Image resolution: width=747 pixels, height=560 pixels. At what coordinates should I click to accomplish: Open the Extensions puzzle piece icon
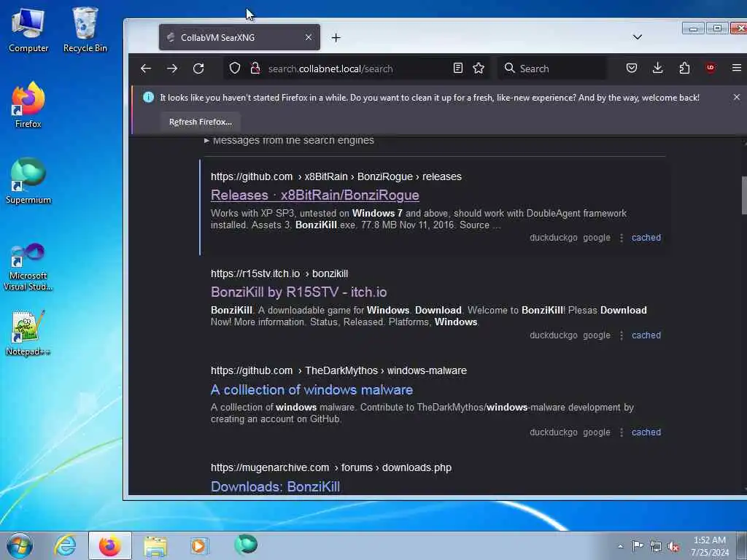click(x=684, y=68)
